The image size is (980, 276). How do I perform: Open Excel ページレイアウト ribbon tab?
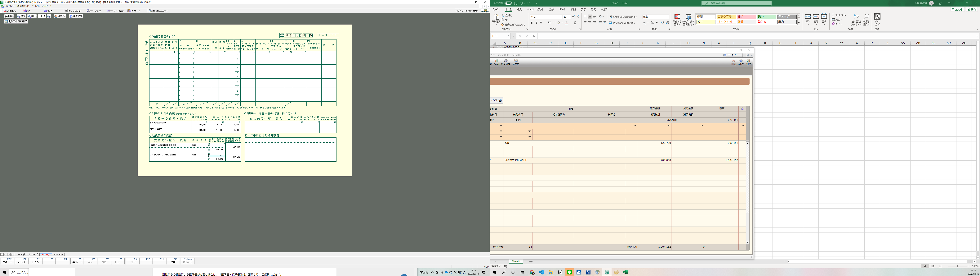(535, 10)
